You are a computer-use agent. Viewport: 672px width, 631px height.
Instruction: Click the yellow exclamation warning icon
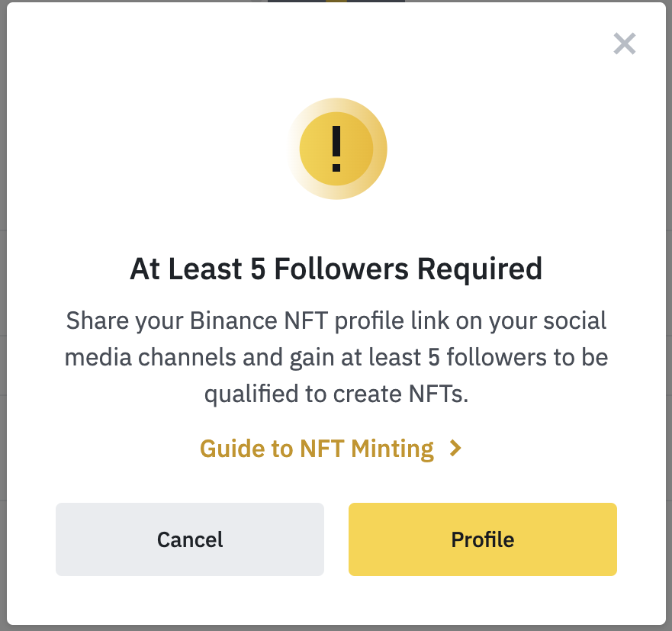pos(336,149)
